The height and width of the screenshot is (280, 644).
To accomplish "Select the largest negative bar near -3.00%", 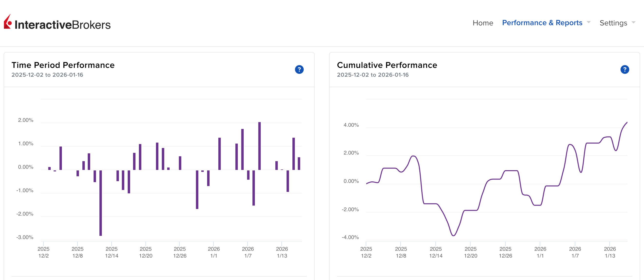I will click(100, 203).
